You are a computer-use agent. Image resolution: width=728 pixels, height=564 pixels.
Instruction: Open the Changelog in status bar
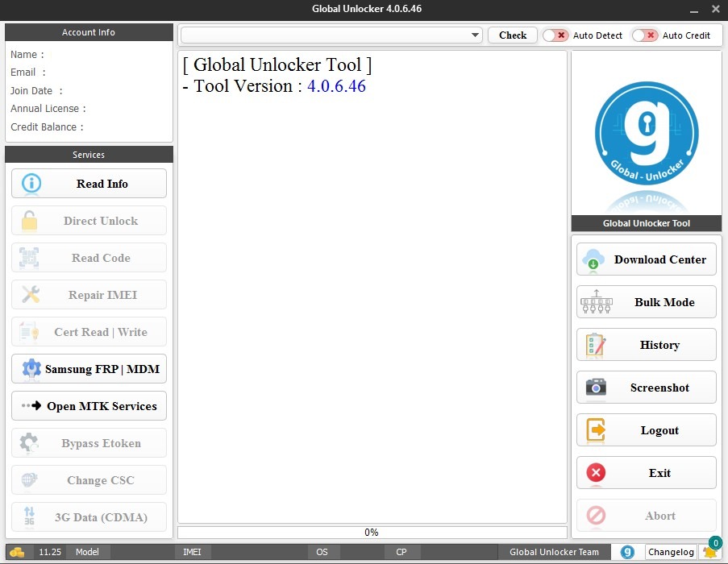671,552
